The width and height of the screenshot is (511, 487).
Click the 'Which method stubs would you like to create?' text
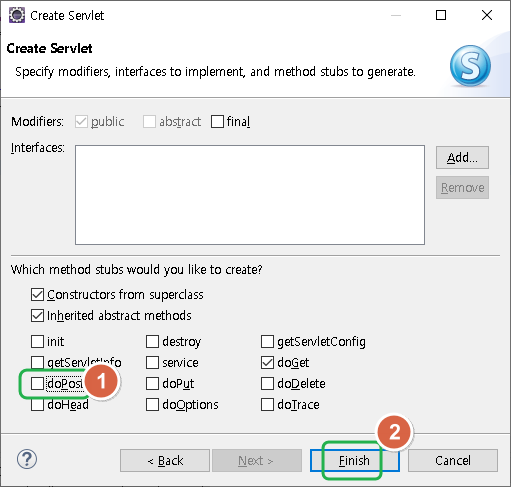(x=137, y=269)
